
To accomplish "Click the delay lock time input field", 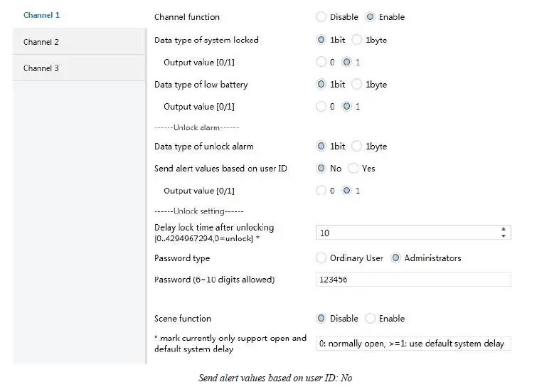I will [x=405, y=233].
